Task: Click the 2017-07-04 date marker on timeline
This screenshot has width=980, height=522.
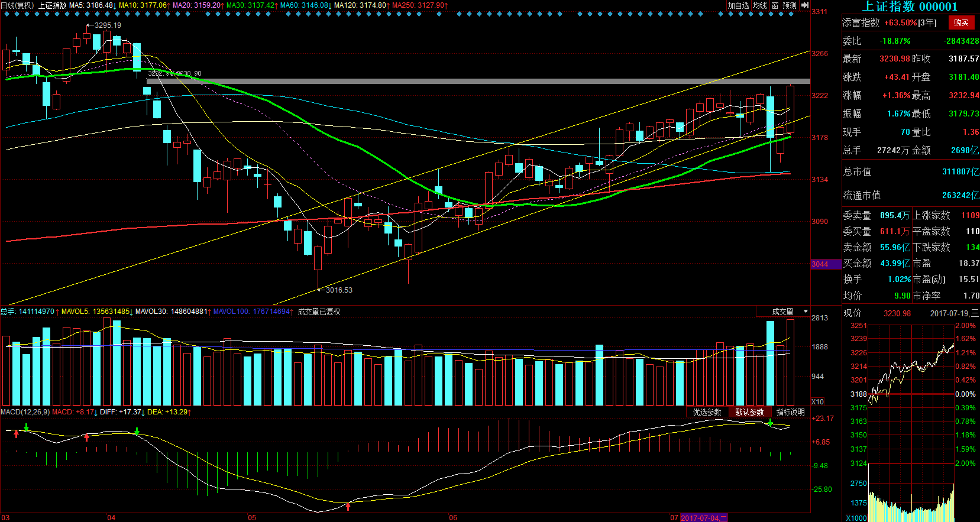Action: [703, 518]
